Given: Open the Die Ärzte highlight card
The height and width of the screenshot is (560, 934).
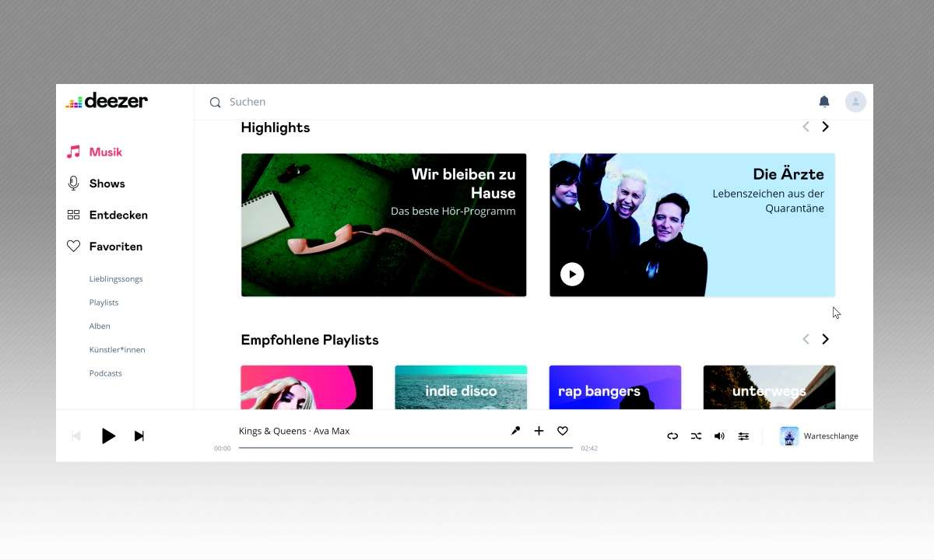Looking at the screenshot, I should [x=693, y=225].
